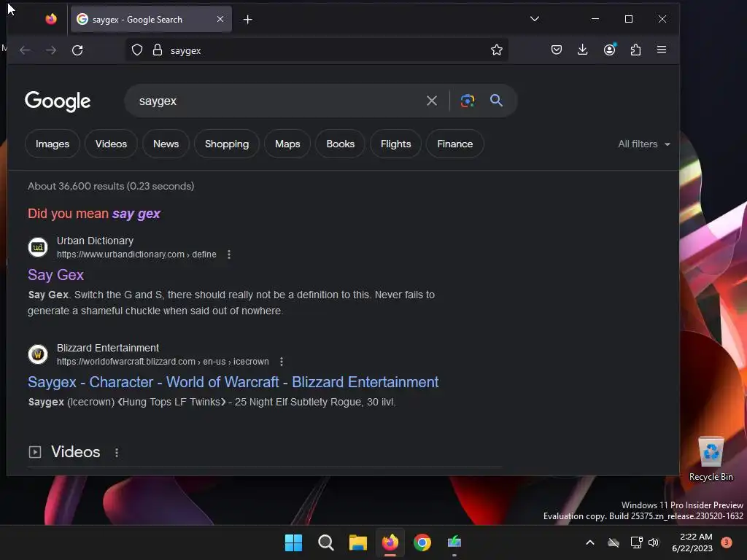747x560 pixels.
Task: Click the worldofwarcraft.blizzard.com URL text
Action: (163, 362)
